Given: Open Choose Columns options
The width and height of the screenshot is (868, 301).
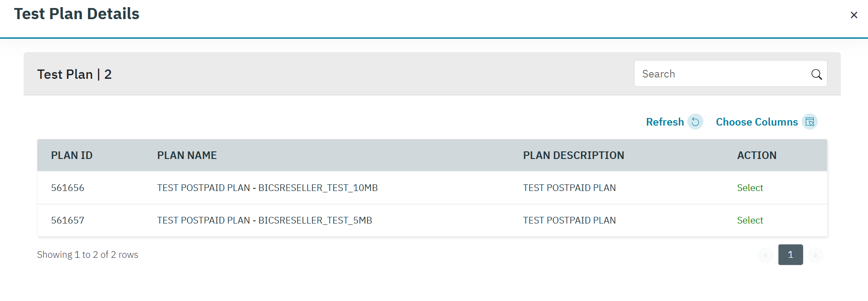Looking at the screenshot, I should pos(757,122).
